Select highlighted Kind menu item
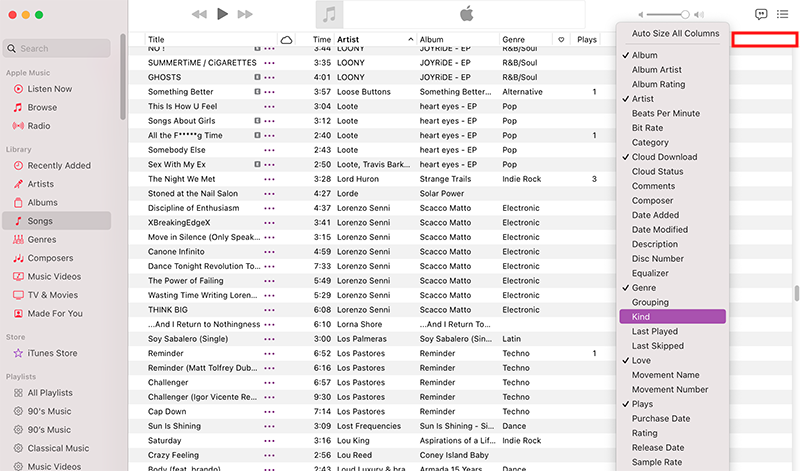 pyautogui.click(x=672, y=316)
